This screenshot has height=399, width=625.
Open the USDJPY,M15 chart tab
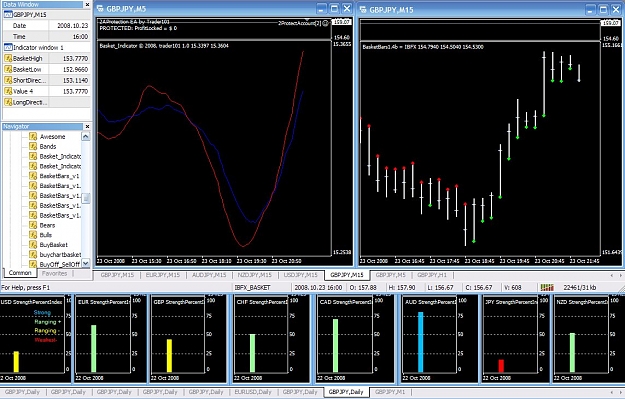(x=301, y=275)
